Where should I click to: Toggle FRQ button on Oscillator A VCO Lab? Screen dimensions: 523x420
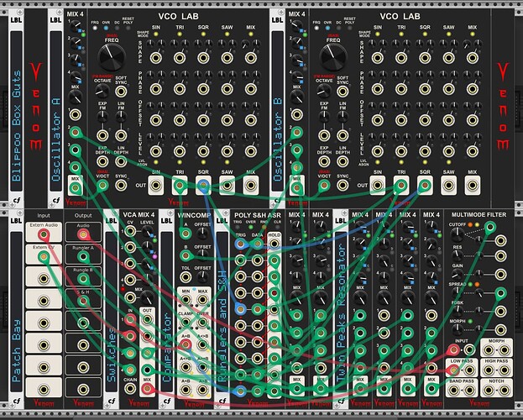pos(95,28)
